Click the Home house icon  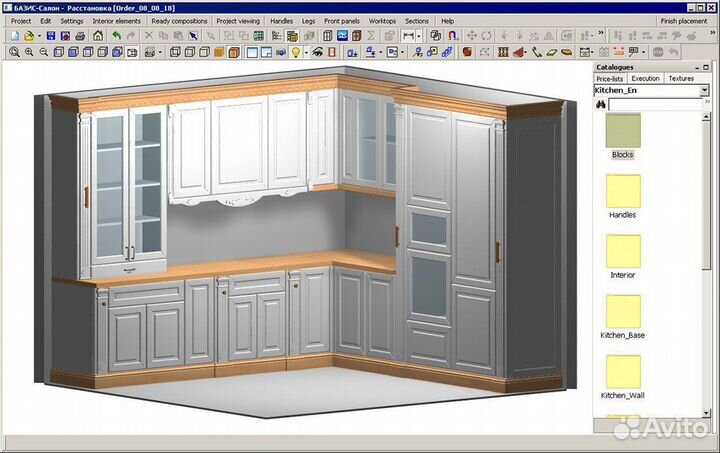click(98, 36)
